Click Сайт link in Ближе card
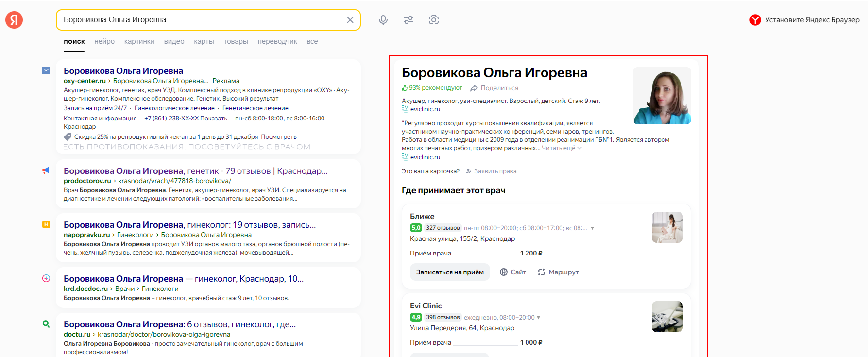 518,272
